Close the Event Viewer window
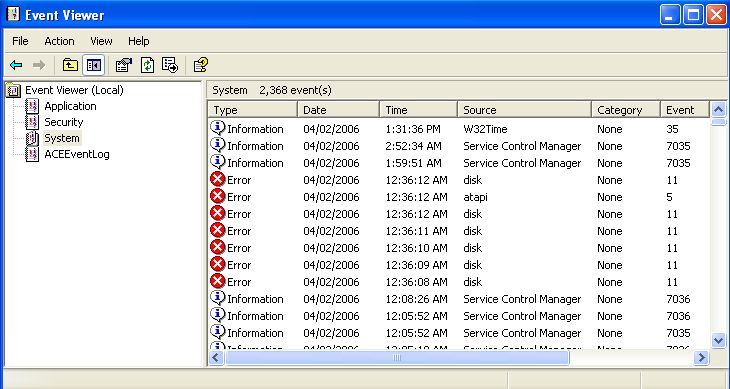The width and height of the screenshot is (730, 389). pyautogui.click(x=716, y=15)
